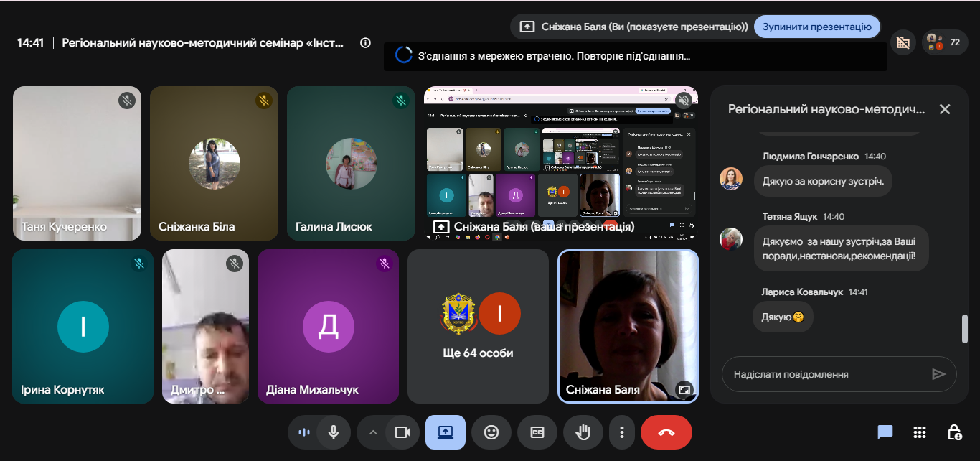The height and width of the screenshot is (461, 980).
Task: Open meeting details info icon
Action: 365,42
